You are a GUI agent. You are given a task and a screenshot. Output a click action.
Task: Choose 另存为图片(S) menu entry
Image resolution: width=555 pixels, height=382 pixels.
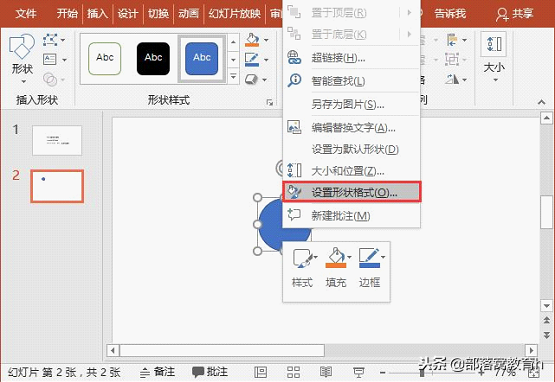[x=351, y=104]
